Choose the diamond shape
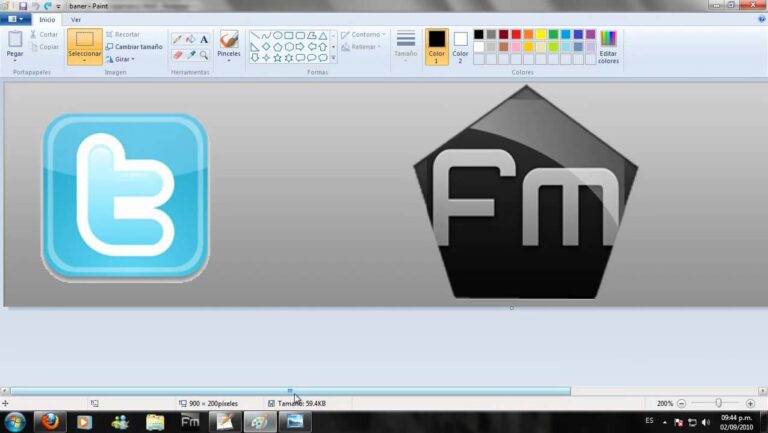 pos(266,47)
